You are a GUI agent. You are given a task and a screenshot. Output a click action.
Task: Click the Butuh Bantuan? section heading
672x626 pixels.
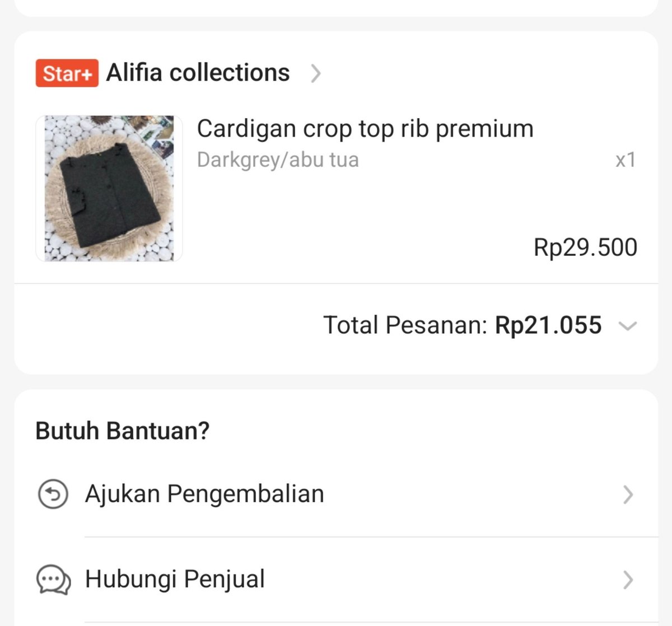click(122, 431)
